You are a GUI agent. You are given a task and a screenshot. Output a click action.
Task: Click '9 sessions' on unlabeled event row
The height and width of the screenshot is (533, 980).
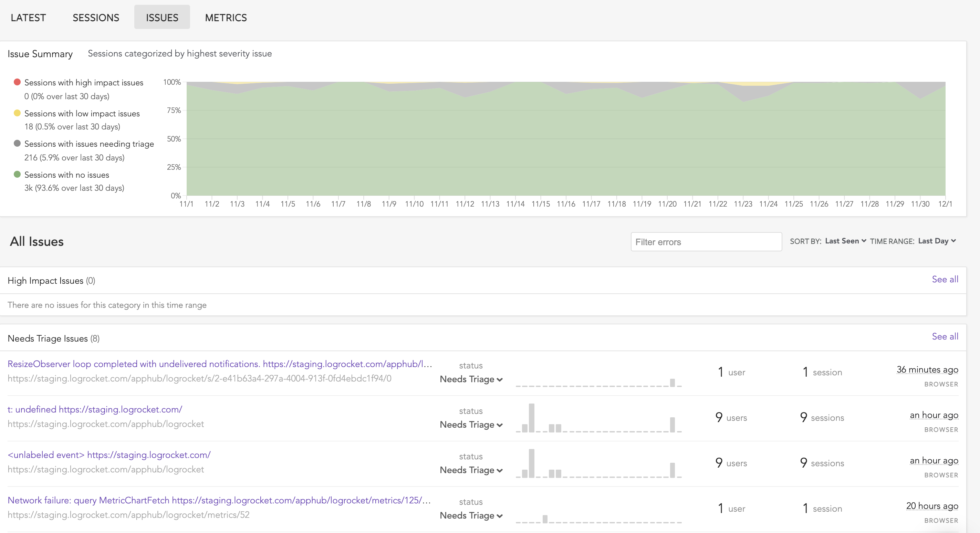(822, 463)
